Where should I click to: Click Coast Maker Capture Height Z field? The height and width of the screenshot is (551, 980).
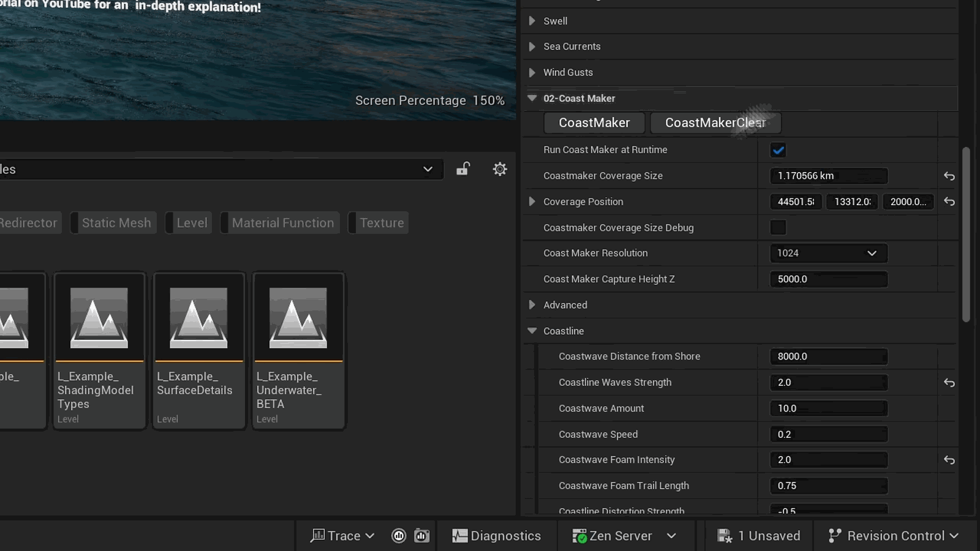tap(828, 279)
